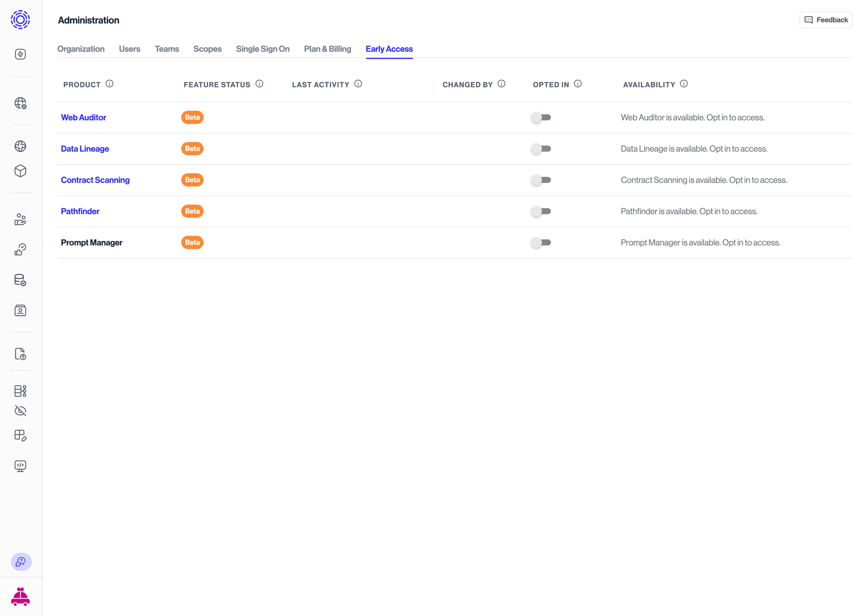The image size is (867, 616).
Task: Enable the Web Auditor opt-in toggle
Action: 541,117
